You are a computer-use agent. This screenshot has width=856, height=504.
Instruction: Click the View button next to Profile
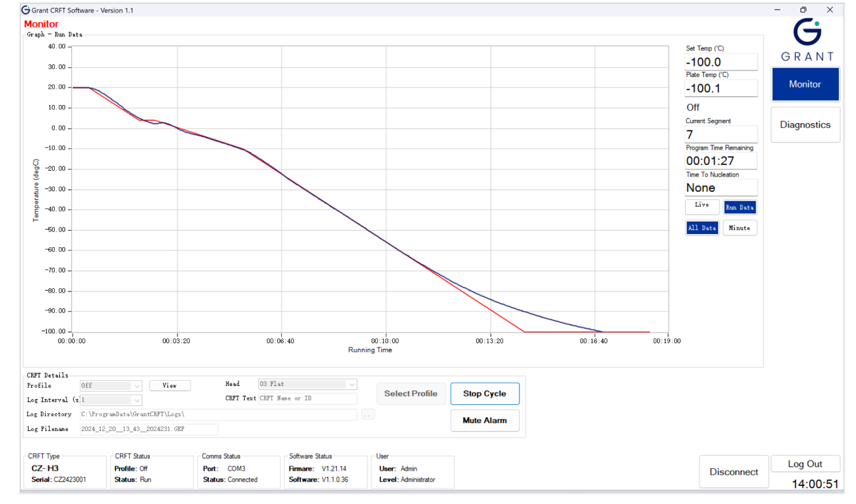(x=170, y=385)
